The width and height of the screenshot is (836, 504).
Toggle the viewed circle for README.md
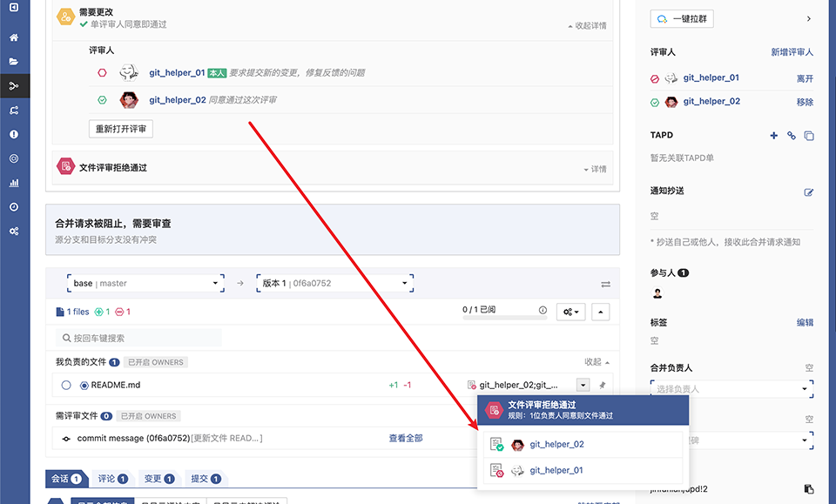pos(66,385)
